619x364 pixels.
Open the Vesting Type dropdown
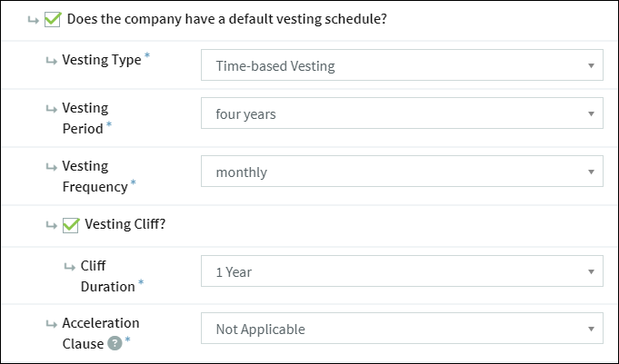[x=402, y=65]
